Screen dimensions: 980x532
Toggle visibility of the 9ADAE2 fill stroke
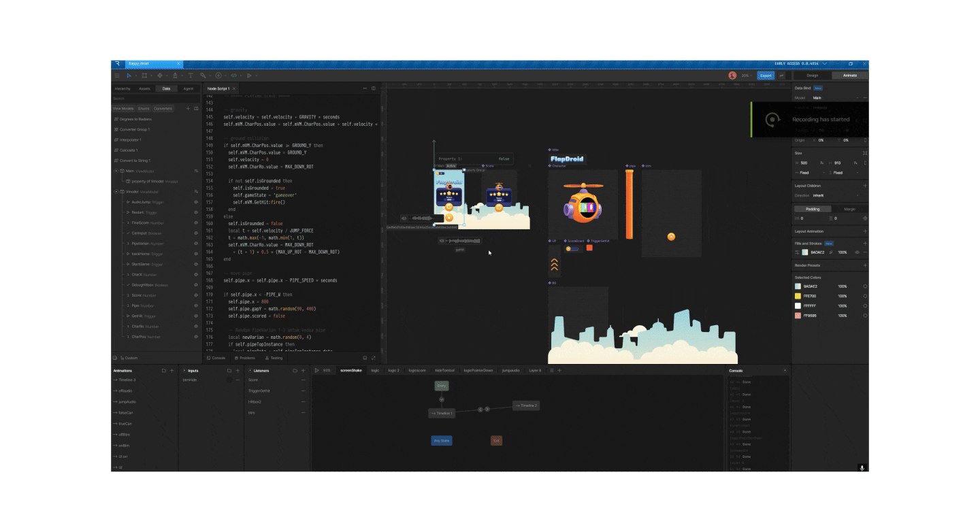coord(857,252)
